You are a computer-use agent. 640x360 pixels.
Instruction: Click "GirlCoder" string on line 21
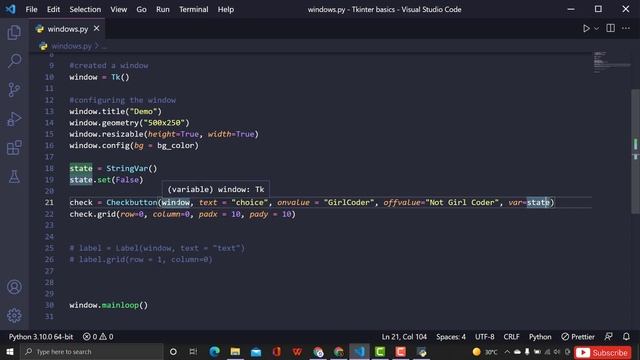tap(349, 202)
